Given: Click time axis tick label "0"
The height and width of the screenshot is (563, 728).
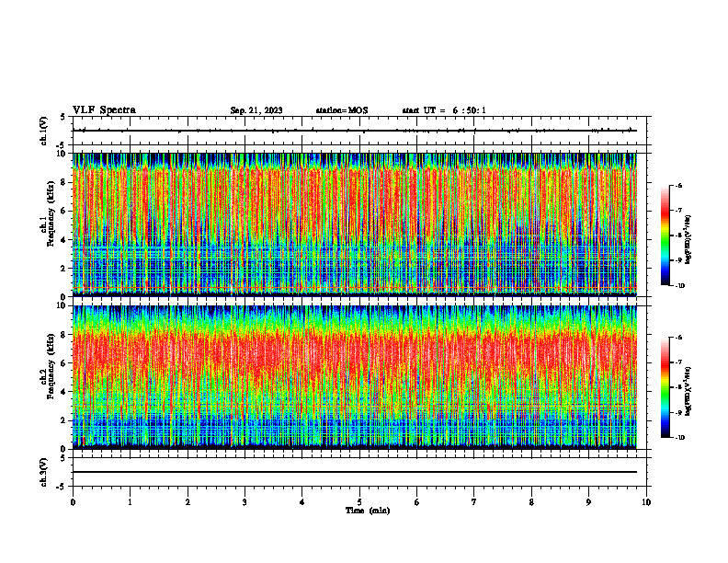Looking at the screenshot, I should tap(73, 502).
